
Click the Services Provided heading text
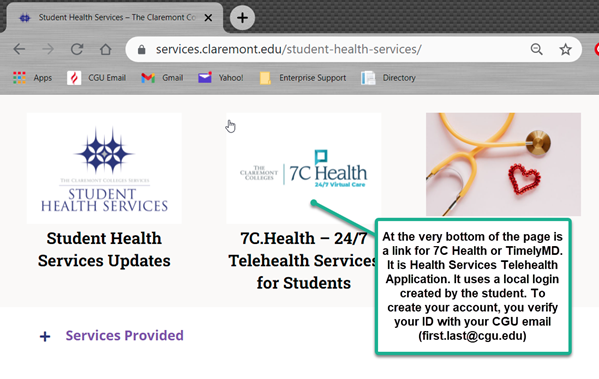(125, 335)
